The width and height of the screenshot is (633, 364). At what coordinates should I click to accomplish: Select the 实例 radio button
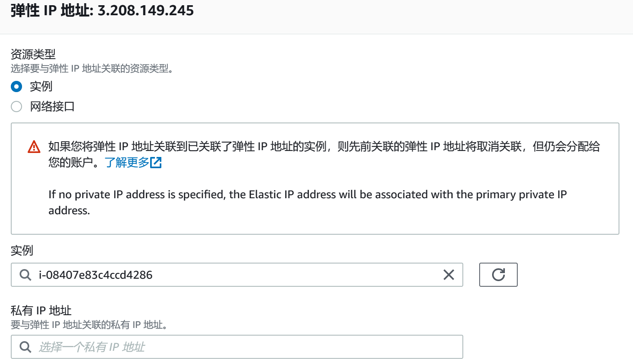point(16,86)
